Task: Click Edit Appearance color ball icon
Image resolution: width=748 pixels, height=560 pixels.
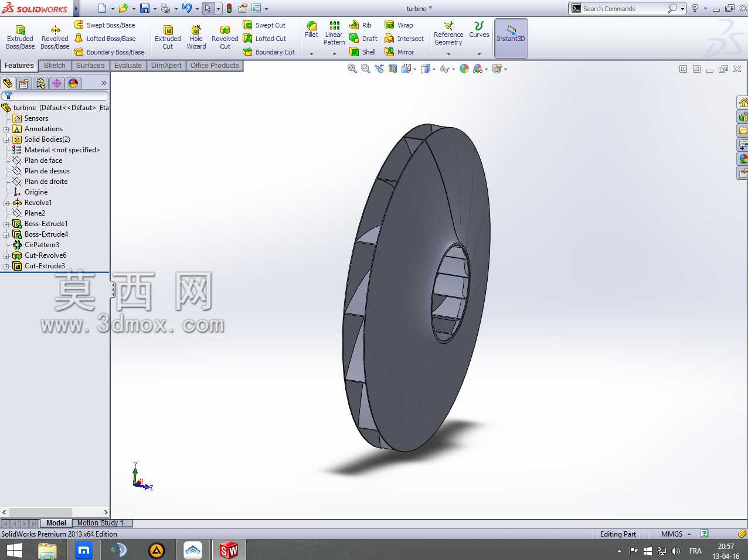Action: pyautogui.click(x=464, y=69)
